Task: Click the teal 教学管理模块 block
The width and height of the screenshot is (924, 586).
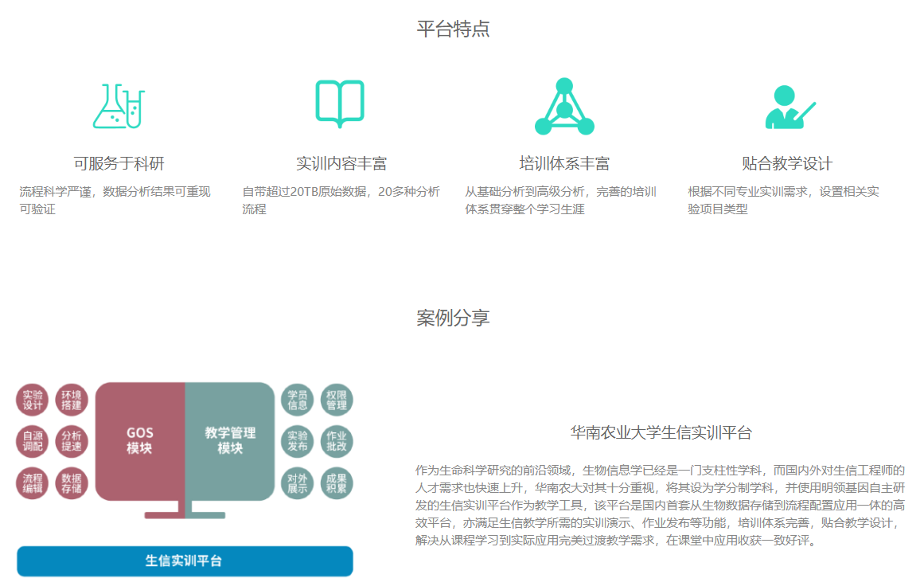Action: click(230, 441)
